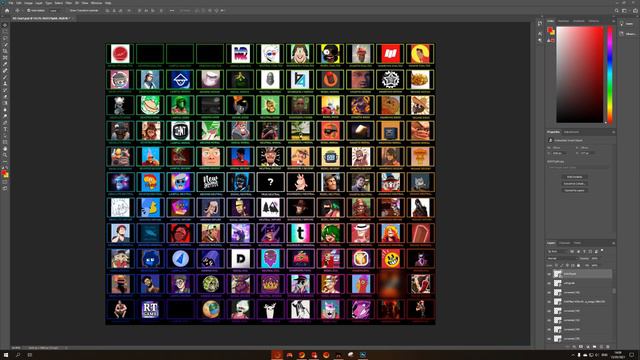Viewport: 640px width, 360px height.
Task: Open the Image menu
Action: pyautogui.click(x=28, y=3)
